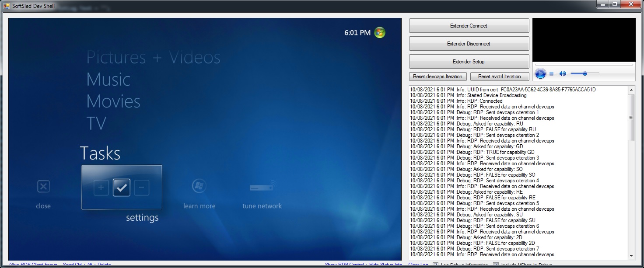Image resolution: width=644 pixels, height=268 pixels.
Task: Click the green Windows Media Center logo
Action: coord(380,32)
